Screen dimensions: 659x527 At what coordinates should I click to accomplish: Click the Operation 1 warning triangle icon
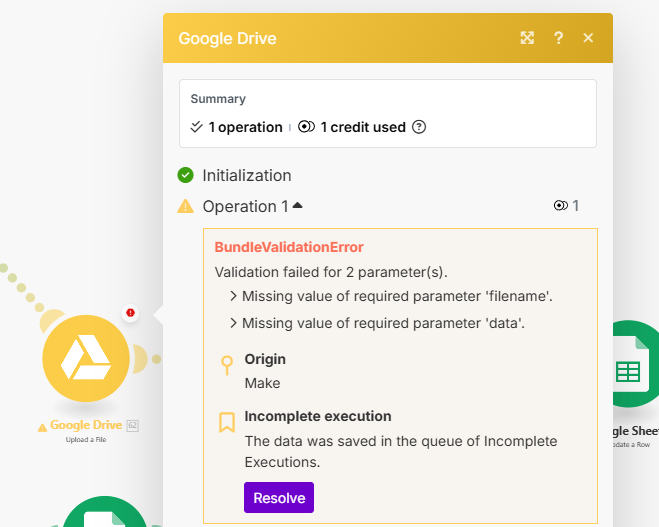pyautogui.click(x=185, y=206)
